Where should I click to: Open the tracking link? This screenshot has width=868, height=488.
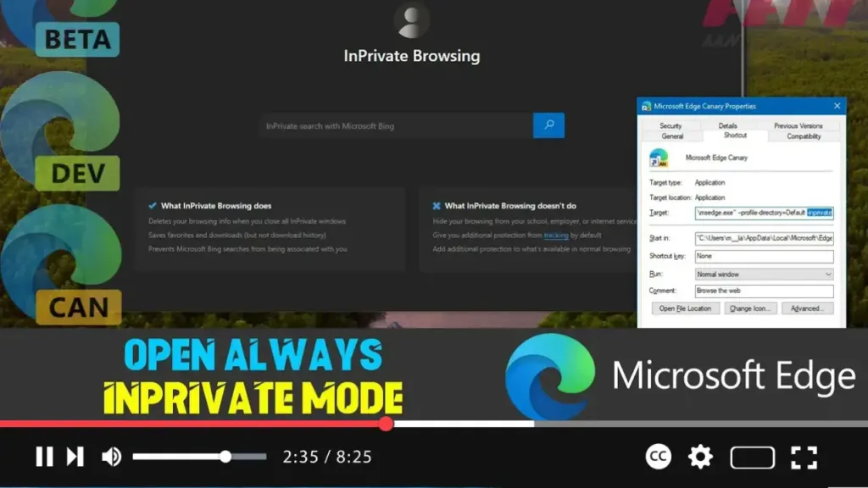(x=556, y=235)
